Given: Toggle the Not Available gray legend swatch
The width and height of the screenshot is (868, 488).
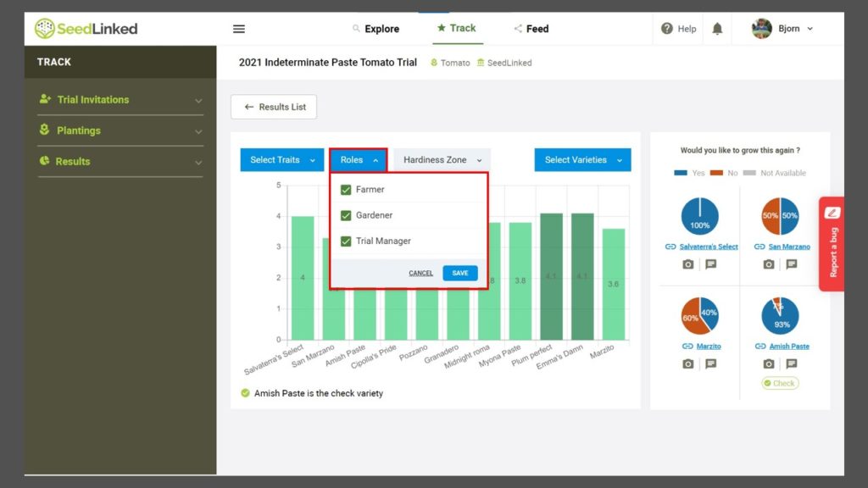Looking at the screenshot, I should [749, 173].
